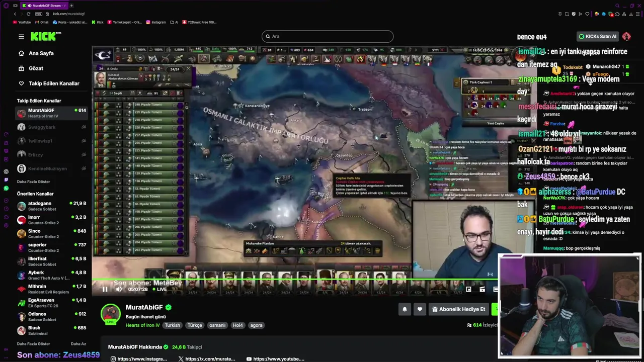Open 1willowisp1 channel
Screen dimensions: 644x362
coord(51,141)
